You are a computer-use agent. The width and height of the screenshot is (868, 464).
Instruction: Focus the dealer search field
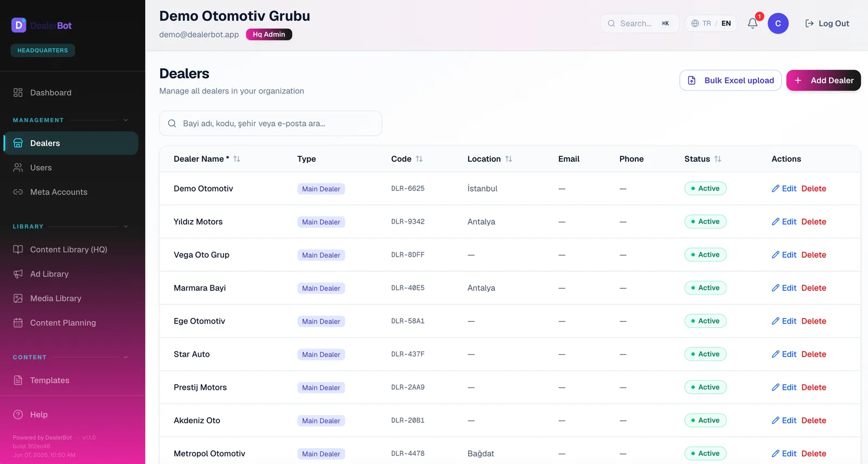click(x=271, y=123)
